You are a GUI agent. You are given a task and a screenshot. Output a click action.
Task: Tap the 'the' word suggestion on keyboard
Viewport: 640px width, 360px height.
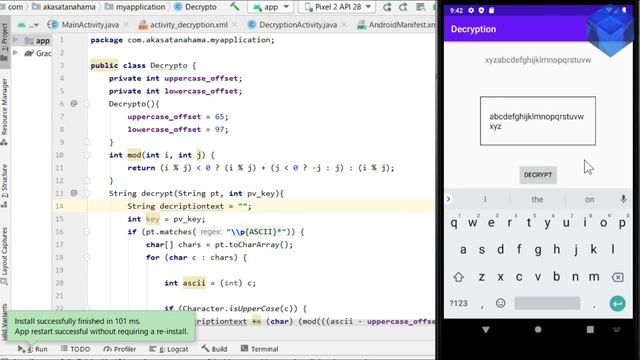tap(537, 200)
